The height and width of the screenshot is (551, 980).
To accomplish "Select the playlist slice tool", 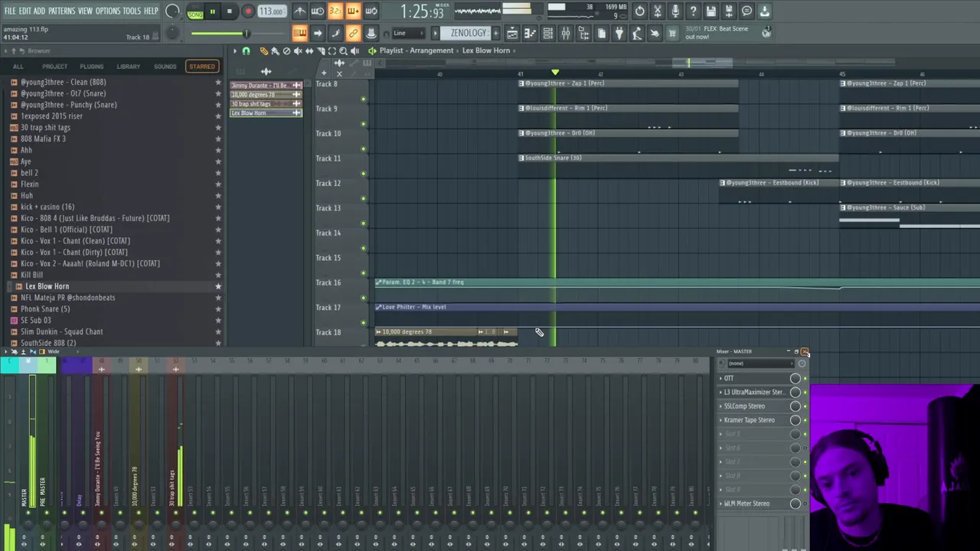I will click(x=321, y=51).
